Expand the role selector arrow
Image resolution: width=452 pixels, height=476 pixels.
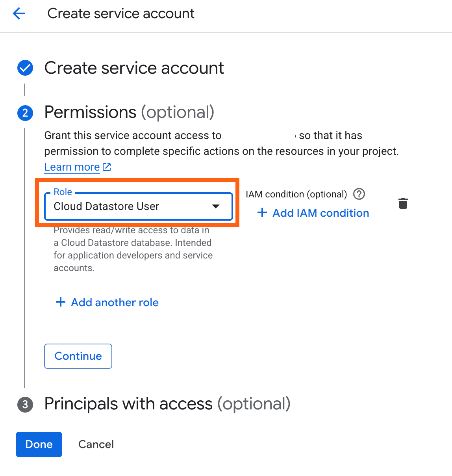pyautogui.click(x=216, y=206)
